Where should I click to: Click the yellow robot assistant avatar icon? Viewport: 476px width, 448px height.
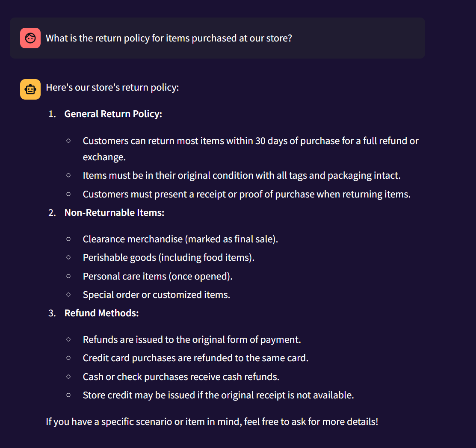tap(30, 89)
